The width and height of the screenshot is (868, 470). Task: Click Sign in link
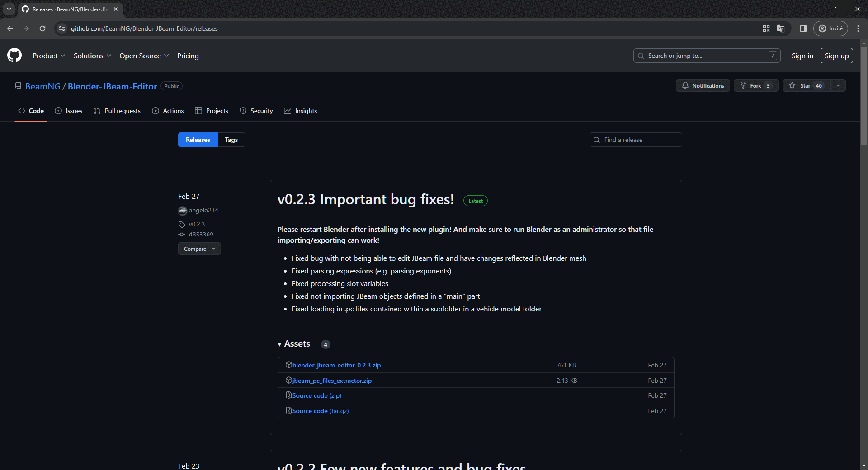[x=802, y=56]
